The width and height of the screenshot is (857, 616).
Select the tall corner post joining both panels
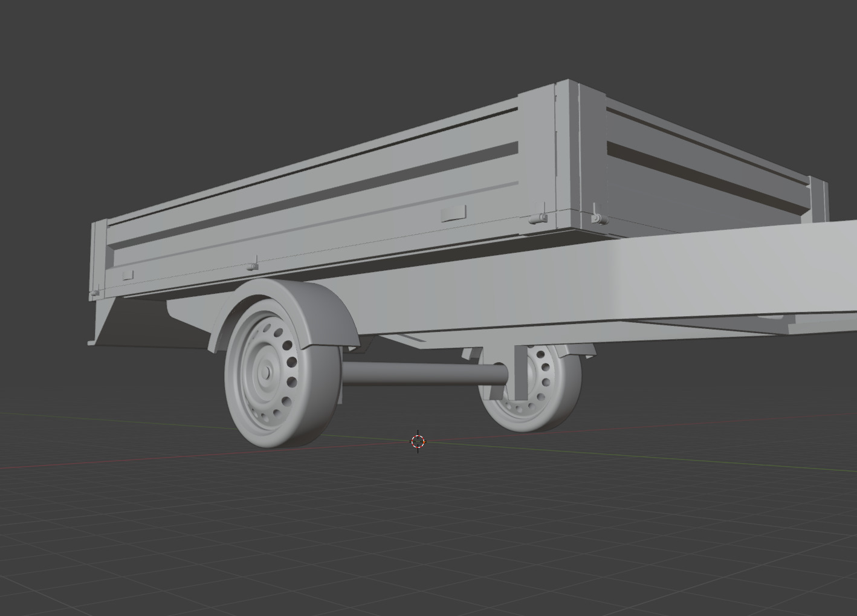coord(568,154)
